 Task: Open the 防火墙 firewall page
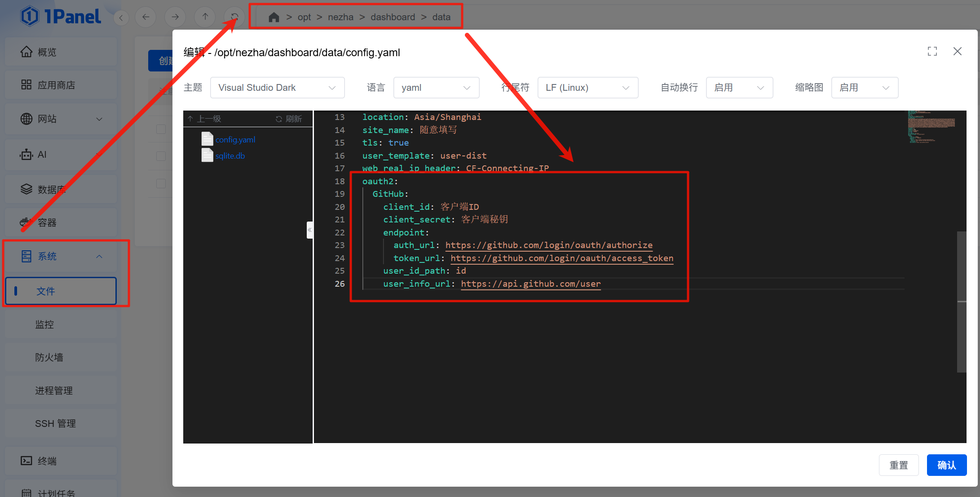coord(61,357)
